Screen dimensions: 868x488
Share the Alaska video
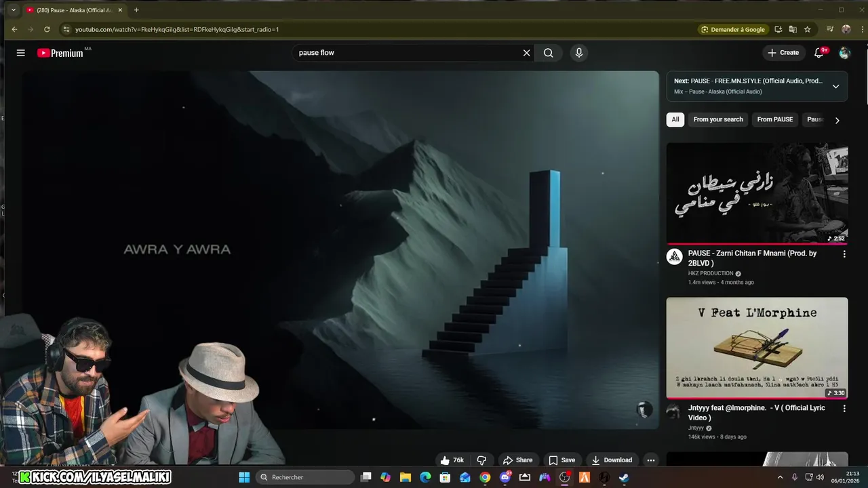pos(517,460)
